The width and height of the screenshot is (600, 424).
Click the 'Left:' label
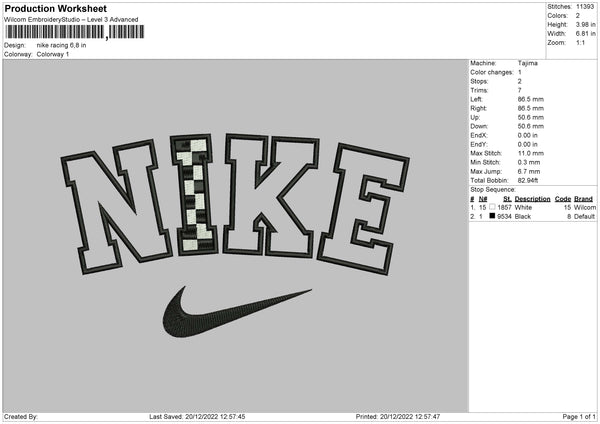pyautogui.click(x=476, y=99)
